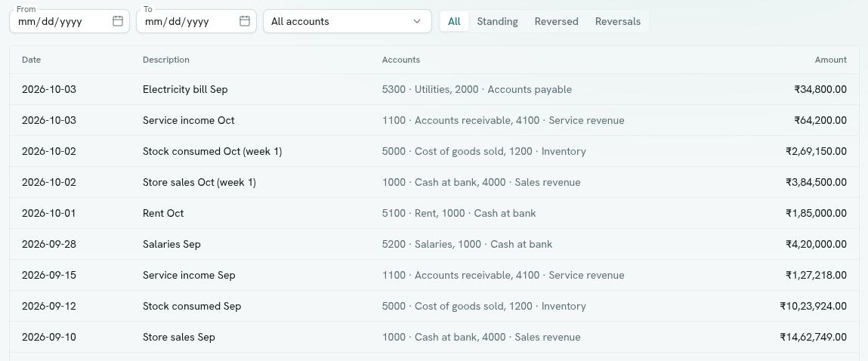
Task: Click the ₹64,200.00 amount
Action: point(820,120)
